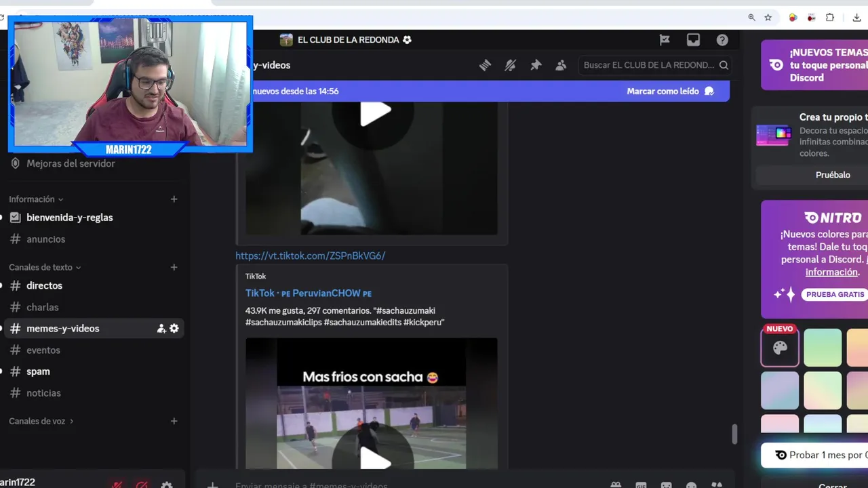The image size is (868, 488).
Task: Open the noticias channel
Action: (94, 393)
